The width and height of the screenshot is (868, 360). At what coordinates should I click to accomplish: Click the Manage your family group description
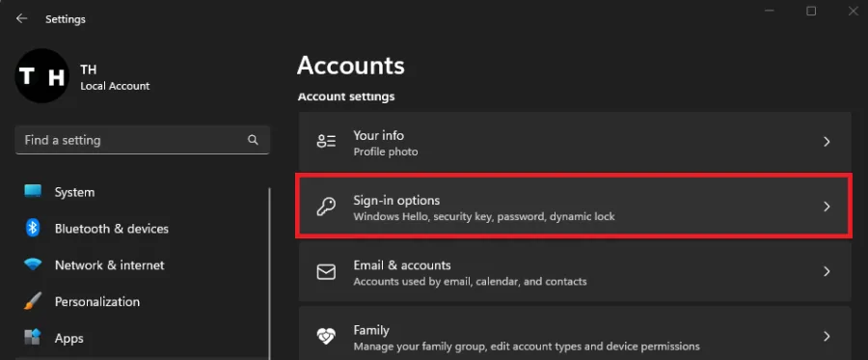pos(527,346)
